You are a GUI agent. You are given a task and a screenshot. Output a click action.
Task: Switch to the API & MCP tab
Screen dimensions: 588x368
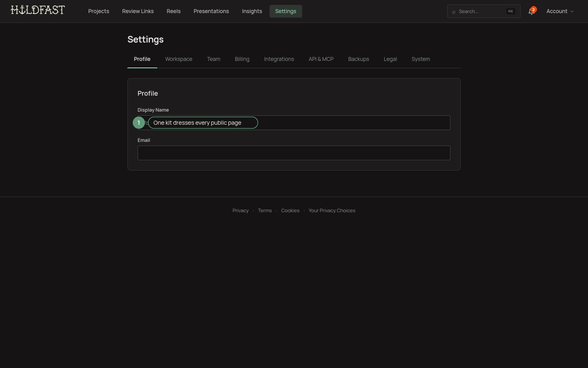(321, 59)
